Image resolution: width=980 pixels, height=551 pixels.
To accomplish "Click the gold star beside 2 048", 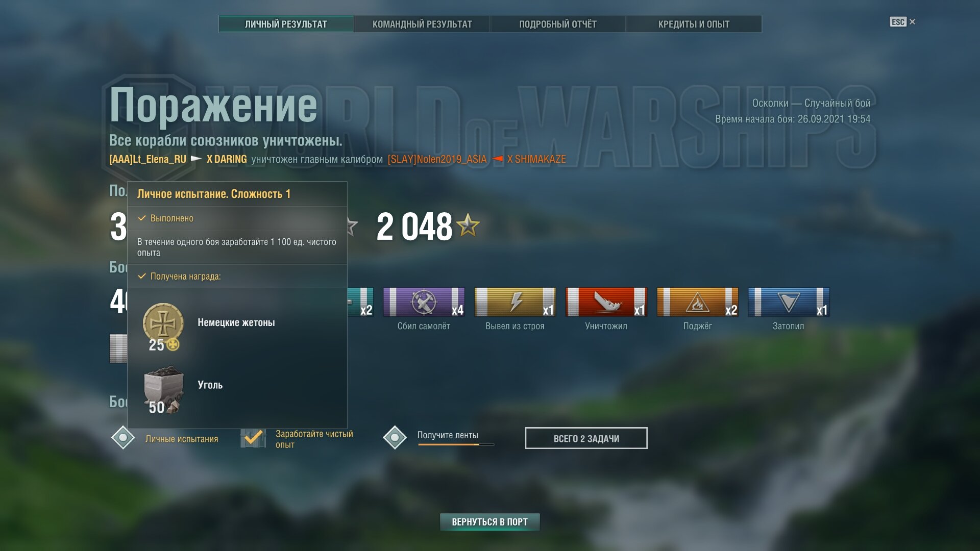I will [x=468, y=225].
